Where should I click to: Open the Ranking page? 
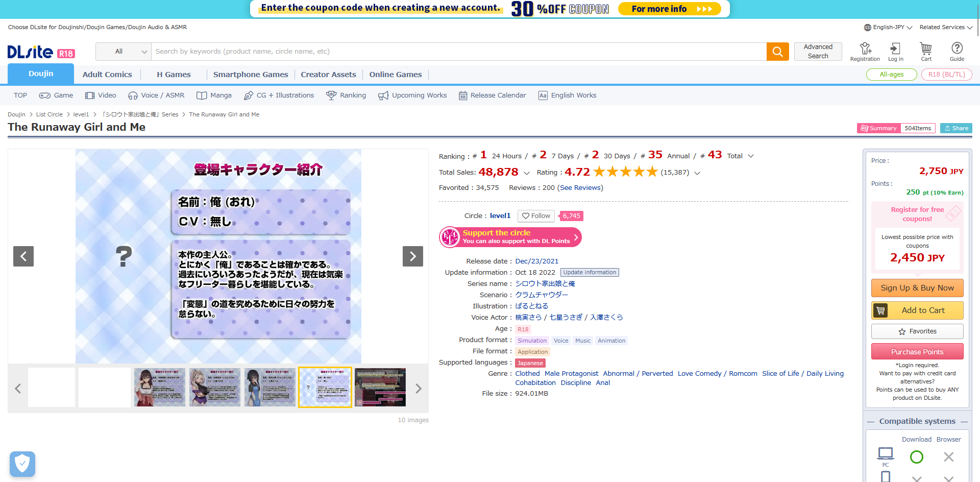tap(346, 95)
